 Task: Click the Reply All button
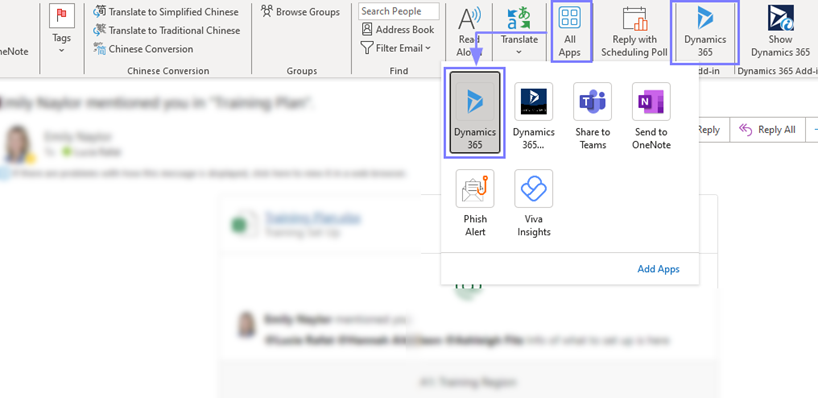(767, 130)
